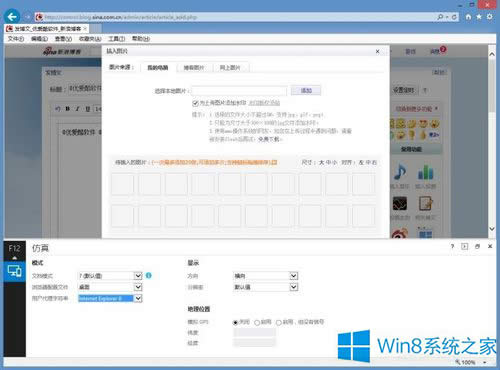Open the display orientation dropdown
500x370 pixels.
[265, 276]
